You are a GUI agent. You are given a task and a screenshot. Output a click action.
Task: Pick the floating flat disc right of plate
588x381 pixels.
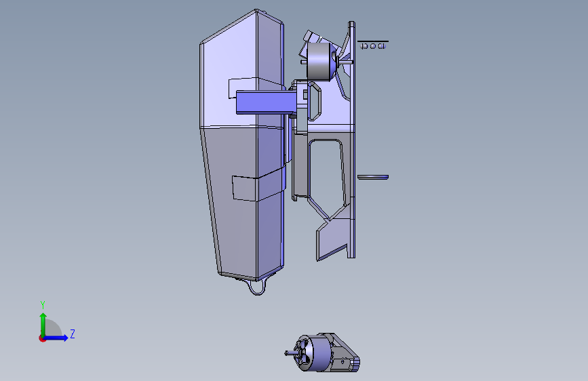tap(373, 177)
